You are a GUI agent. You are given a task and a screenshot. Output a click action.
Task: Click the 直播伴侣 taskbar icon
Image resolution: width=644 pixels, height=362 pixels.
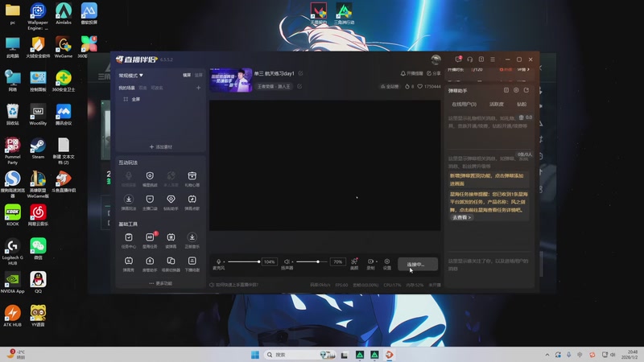pyautogui.click(x=389, y=355)
